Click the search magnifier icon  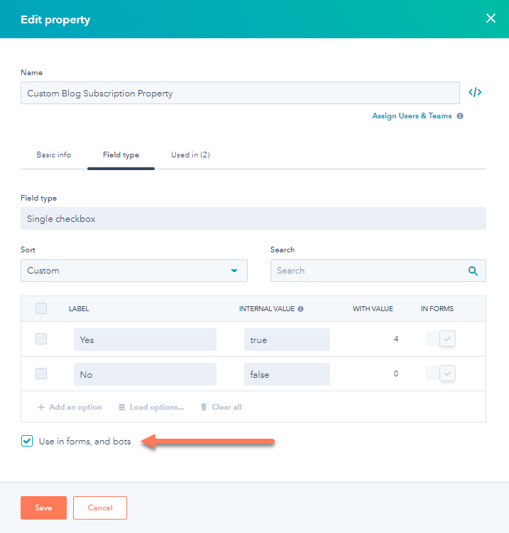473,271
